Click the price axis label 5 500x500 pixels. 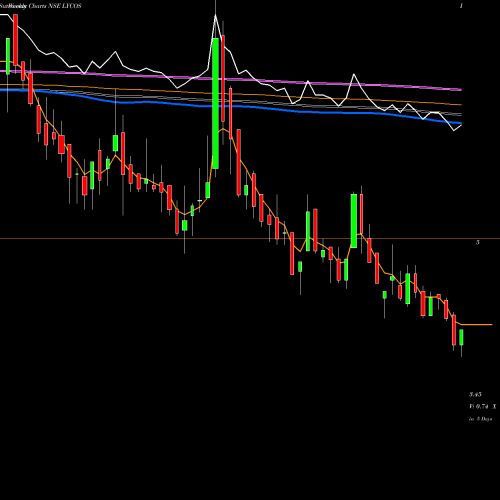pos(478,242)
